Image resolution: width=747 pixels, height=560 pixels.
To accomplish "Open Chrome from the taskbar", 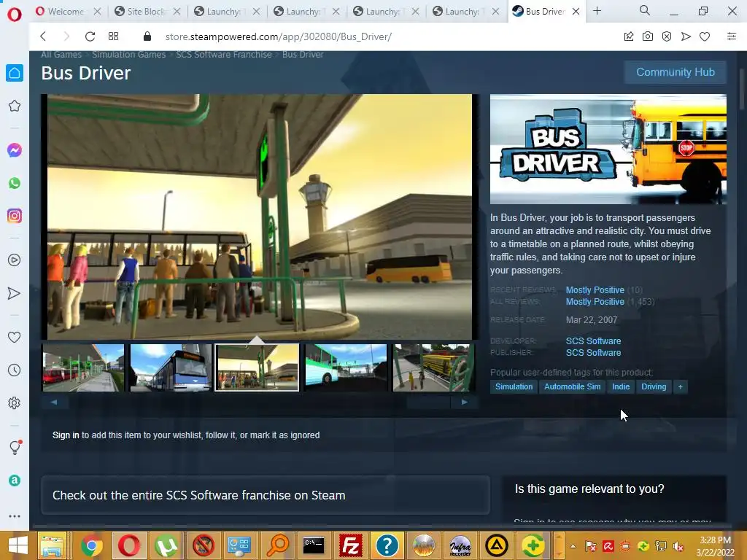I will pyautogui.click(x=92, y=545).
